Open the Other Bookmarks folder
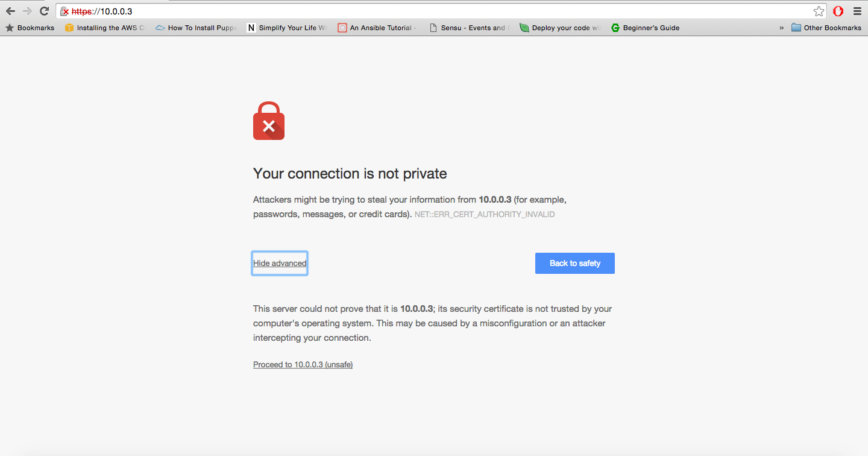The height and width of the screenshot is (456, 868). pyautogui.click(x=826, y=28)
